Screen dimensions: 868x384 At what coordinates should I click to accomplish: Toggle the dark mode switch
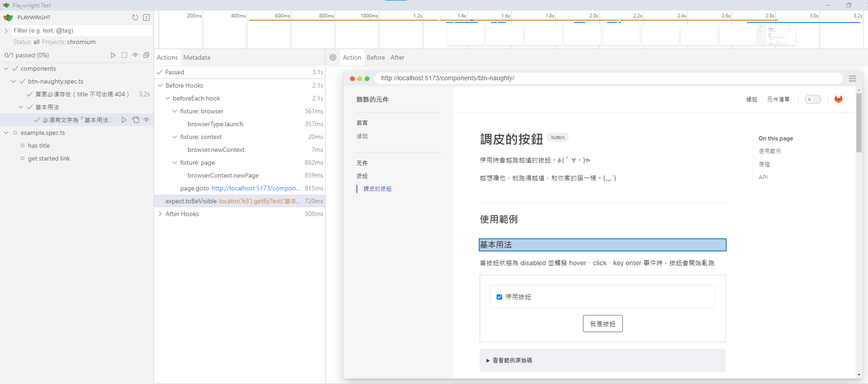(813, 100)
